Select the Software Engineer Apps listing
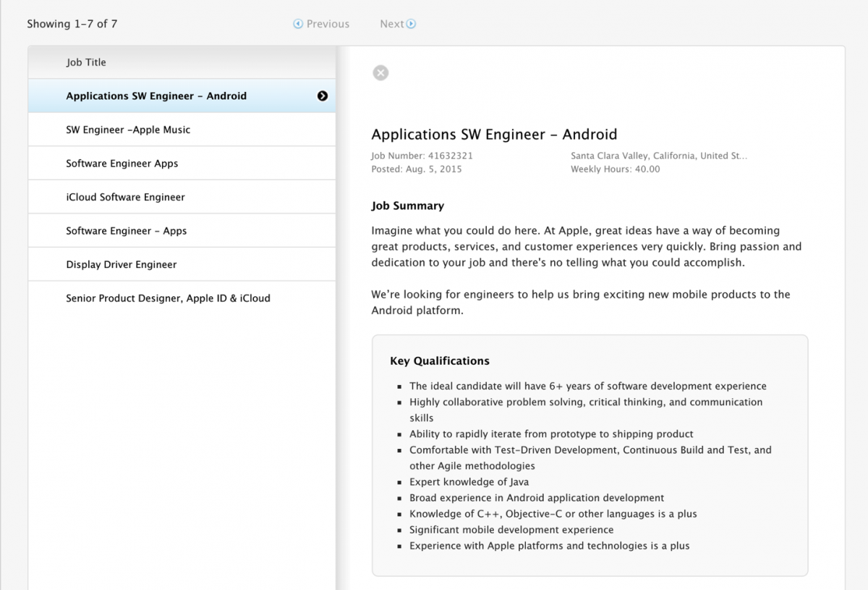 tap(122, 163)
